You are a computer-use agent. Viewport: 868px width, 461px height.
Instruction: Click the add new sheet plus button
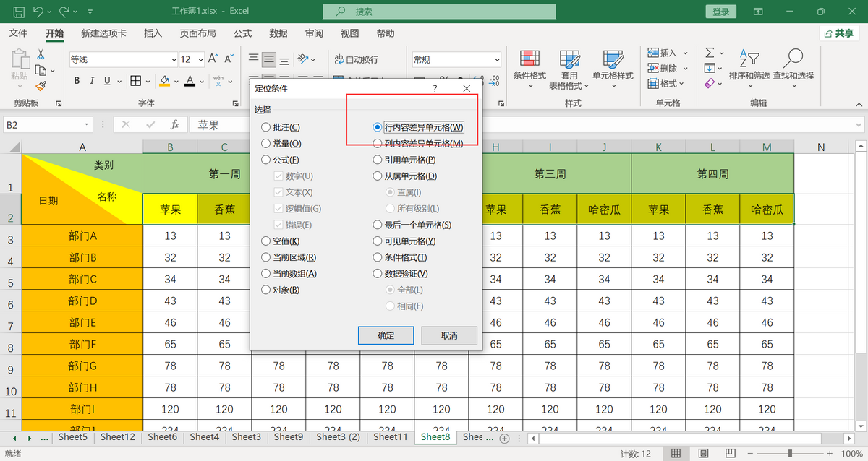505,437
